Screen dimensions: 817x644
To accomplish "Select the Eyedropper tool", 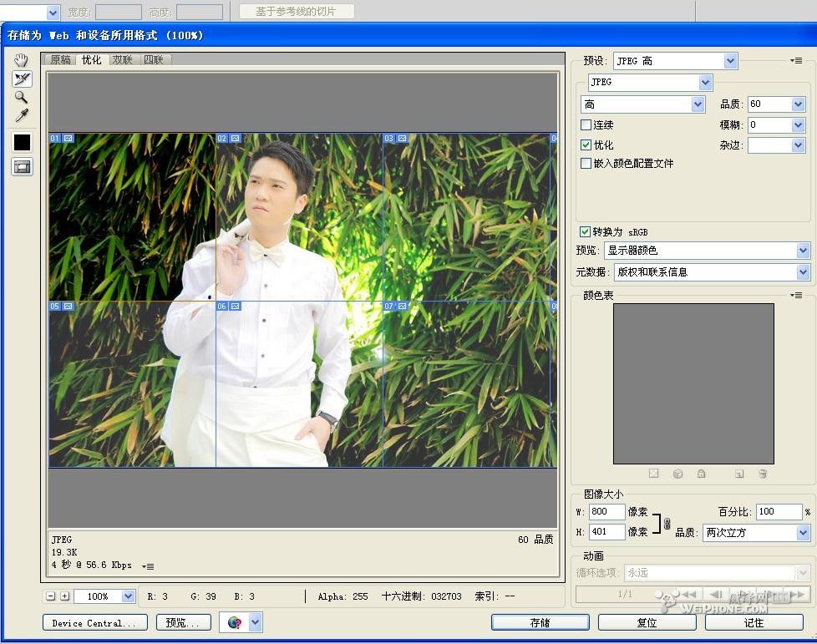I will (22, 115).
